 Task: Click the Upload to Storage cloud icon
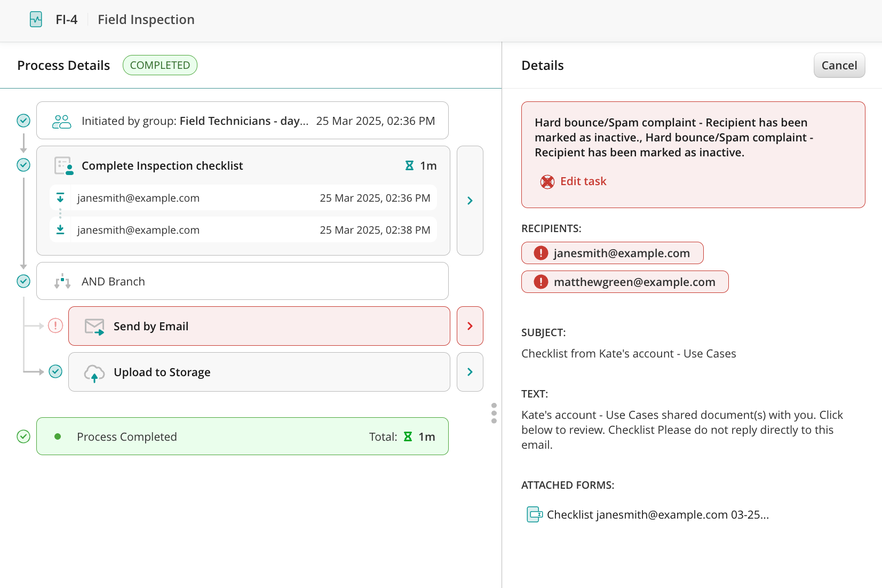click(94, 373)
